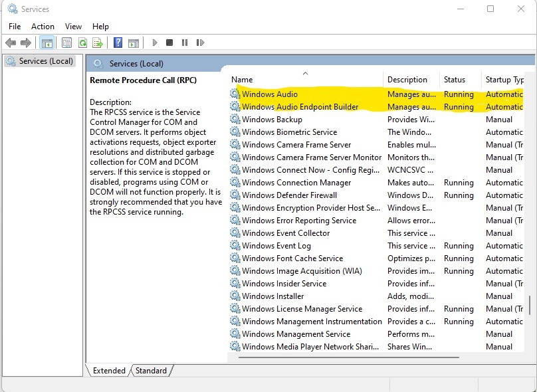
Task: Click the gear icon beside Windows Event Collector
Action: click(235, 233)
